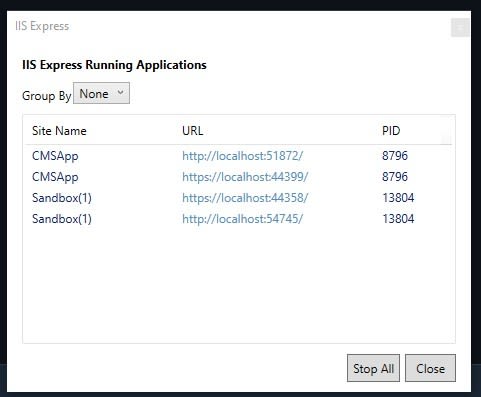Click the Close button at the bottom
Viewport: 481px width, 397px height.
[x=430, y=368]
